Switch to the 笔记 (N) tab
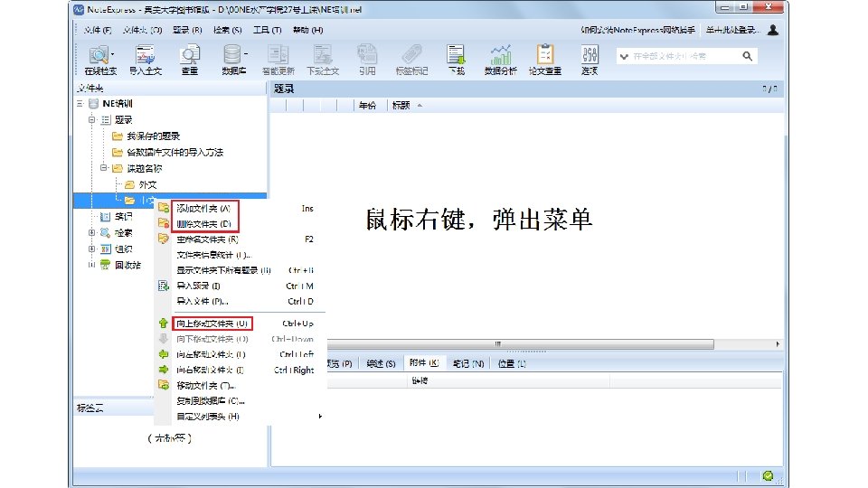 (467, 363)
